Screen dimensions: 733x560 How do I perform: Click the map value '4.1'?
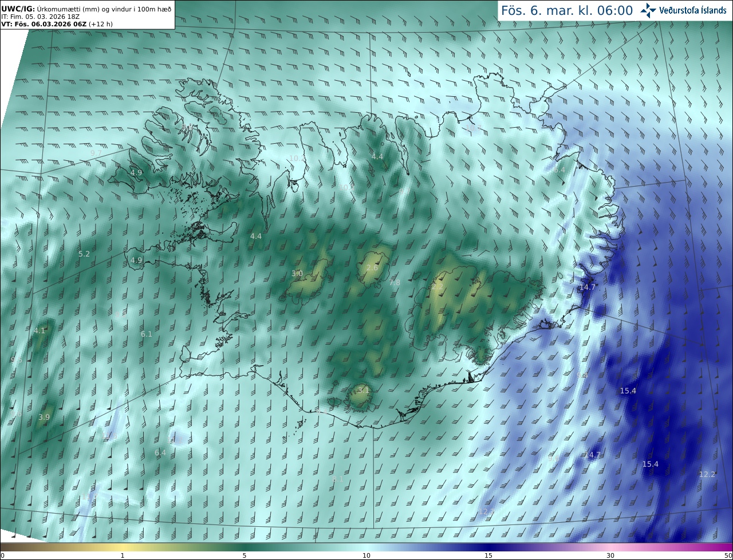pyautogui.click(x=40, y=331)
